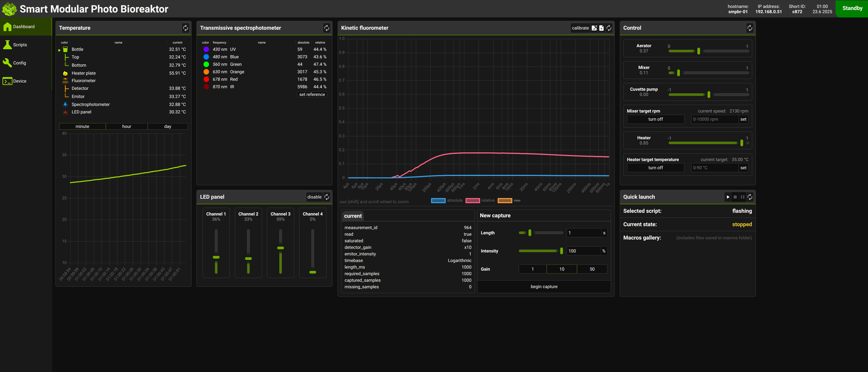Image resolution: width=868 pixels, height=372 pixels.
Task: Open Config from the sidebar wrench icon
Action: pyautogui.click(x=7, y=63)
